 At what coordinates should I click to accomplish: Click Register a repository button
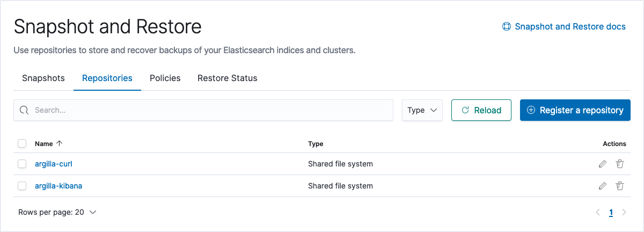click(575, 110)
